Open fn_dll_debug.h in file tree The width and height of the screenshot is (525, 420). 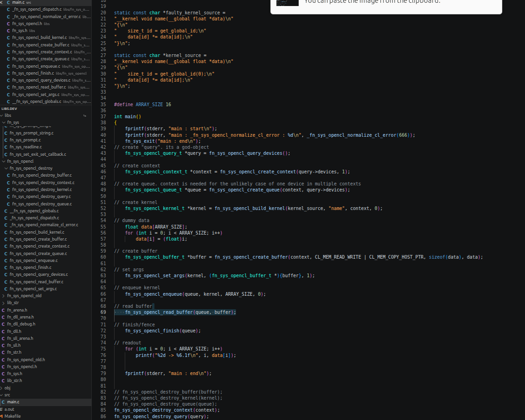tap(45, 325)
